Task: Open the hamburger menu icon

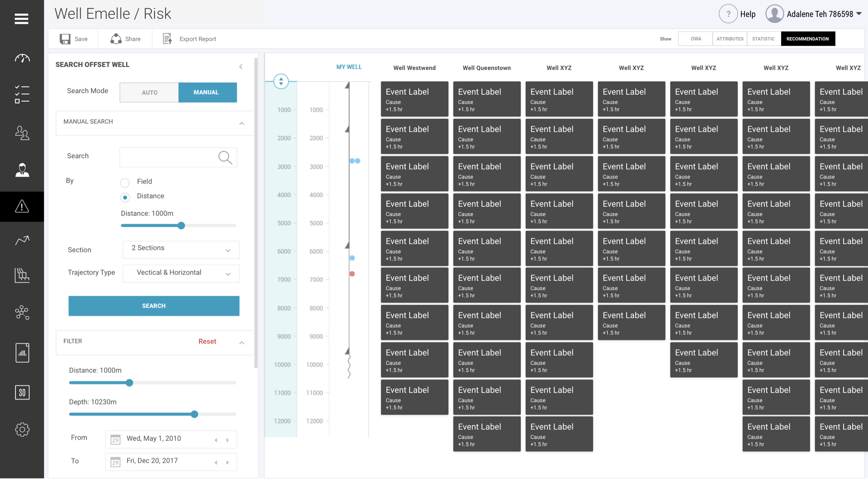Action: pyautogui.click(x=21, y=19)
